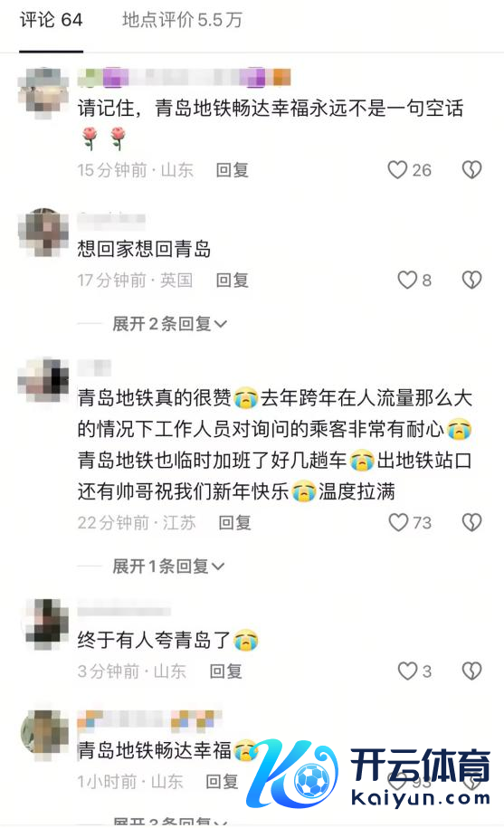This screenshot has height=828, width=504.
Task: Open avatar of first commenter
Action: (x=43, y=93)
